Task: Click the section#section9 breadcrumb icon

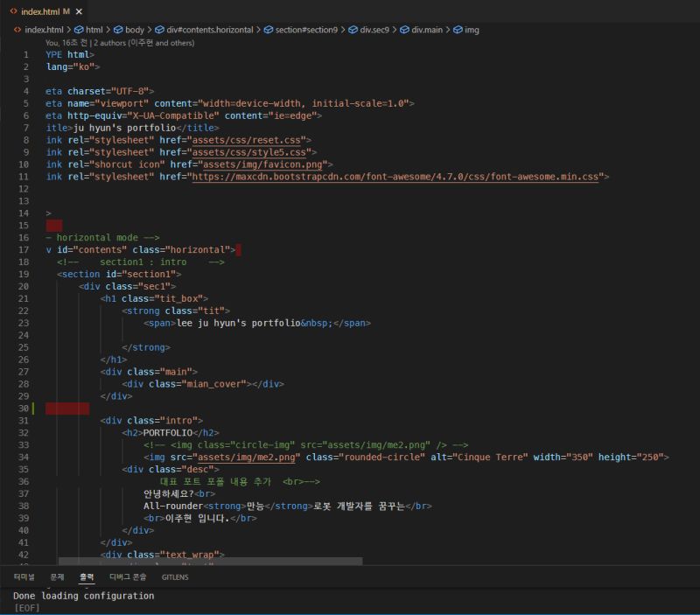Action: (268, 29)
